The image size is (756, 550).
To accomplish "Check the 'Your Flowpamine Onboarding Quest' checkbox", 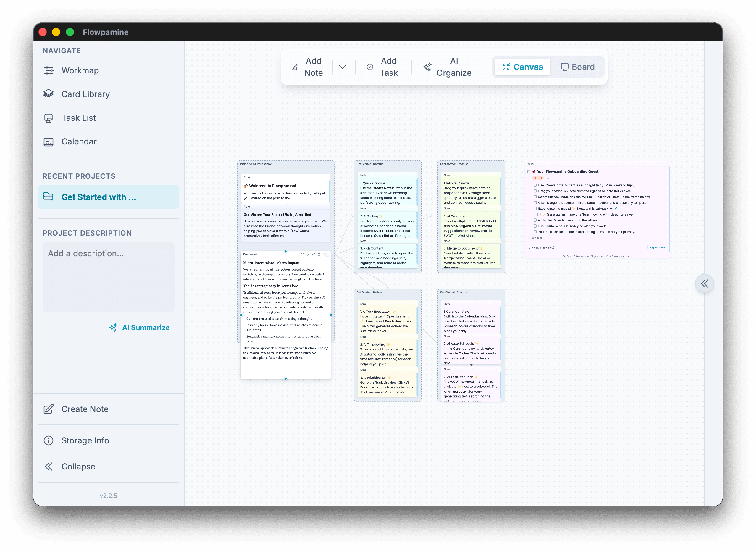I will (529, 171).
